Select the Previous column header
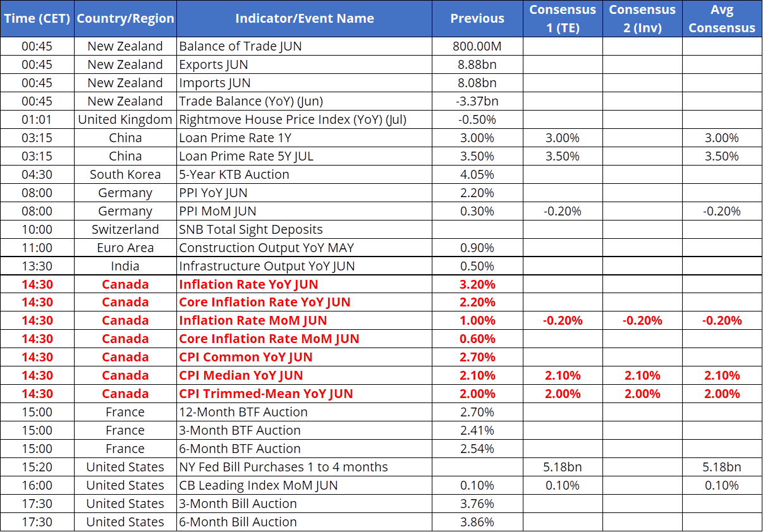This screenshot has width=763, height=532. 477,18
